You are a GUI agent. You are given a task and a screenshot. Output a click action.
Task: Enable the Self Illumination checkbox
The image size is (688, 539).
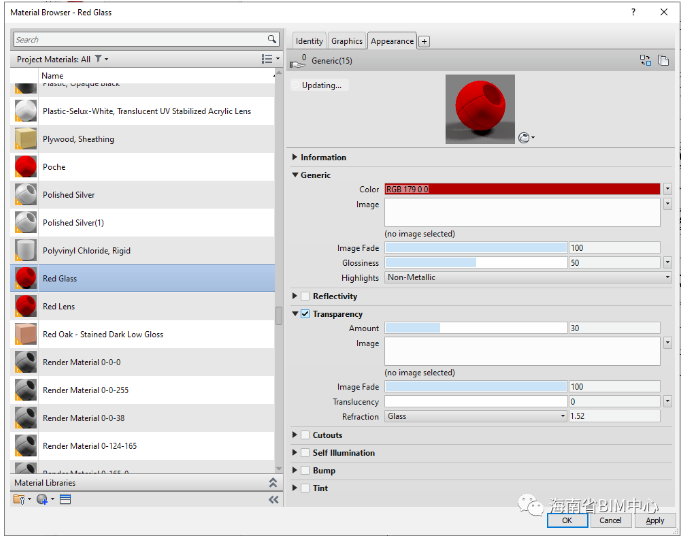tap(306, 454)
